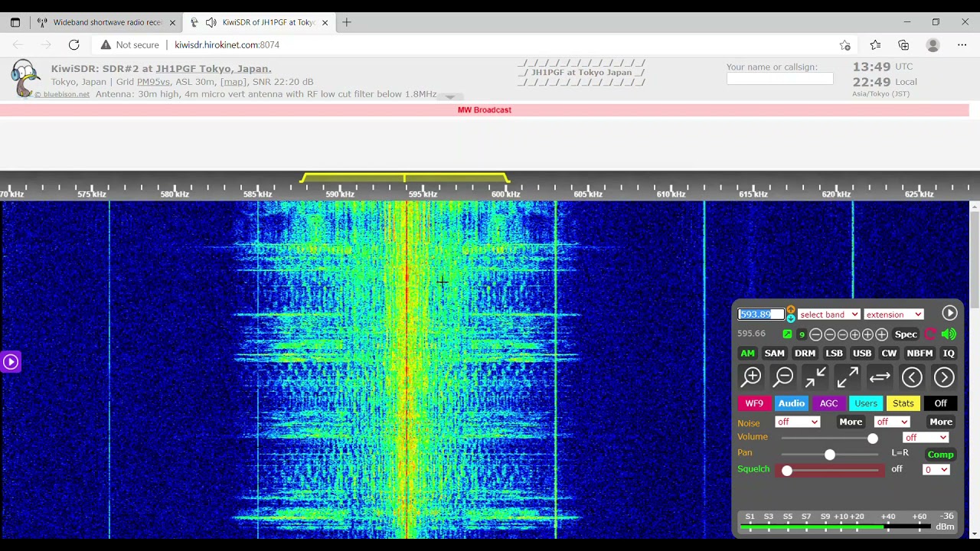Image resolution: width=980 pixels, height=551 pixels.
Task: Click the waterfall zoom out magnifier
Action: click(783, 377)
